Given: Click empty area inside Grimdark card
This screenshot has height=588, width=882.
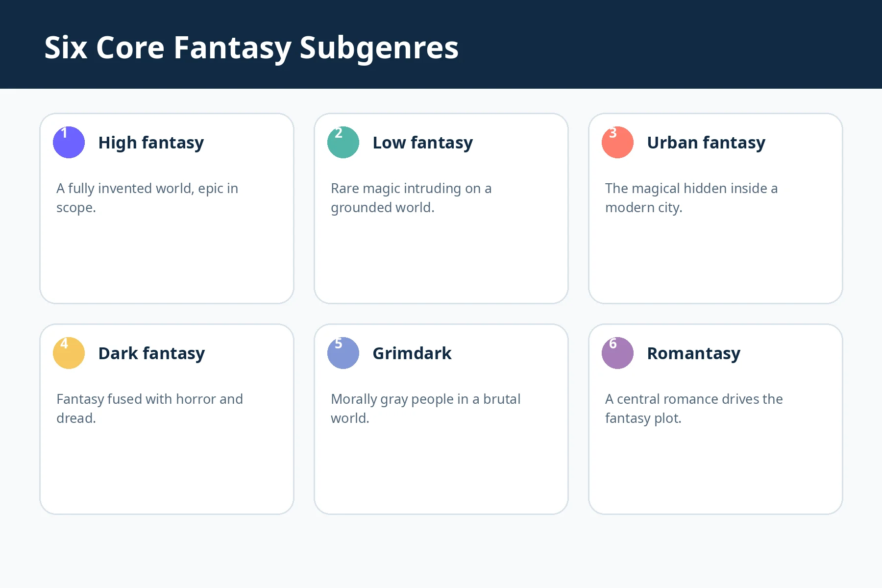Looking at the screenshot, I should click(441, 470).
